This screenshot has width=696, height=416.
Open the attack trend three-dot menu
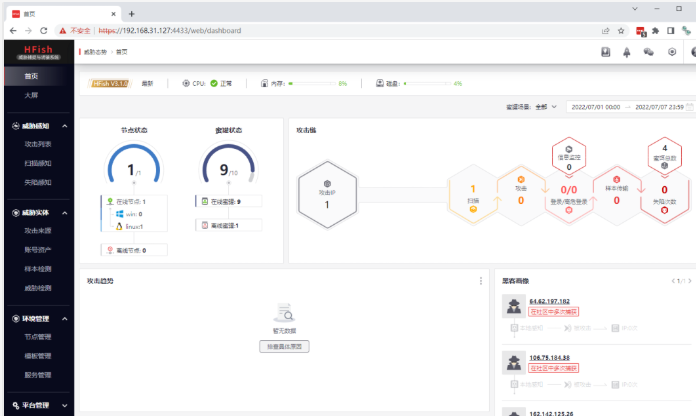pos(481,281)
